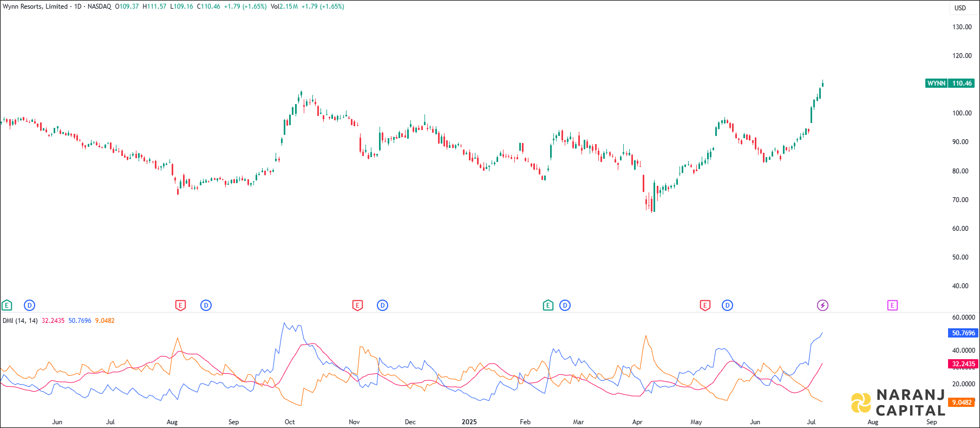Click the Dec label on time axis
The image size is (980, 428).
[410, 422]
